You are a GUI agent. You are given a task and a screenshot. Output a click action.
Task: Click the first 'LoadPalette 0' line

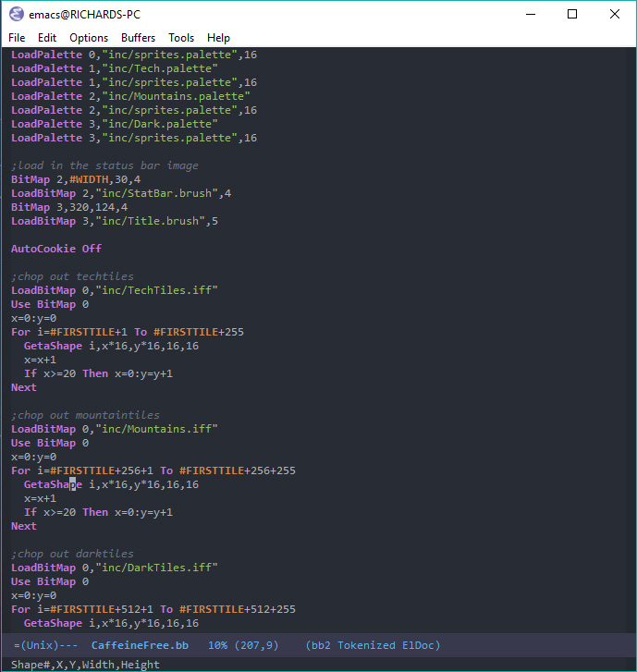[x=134, y=55]
